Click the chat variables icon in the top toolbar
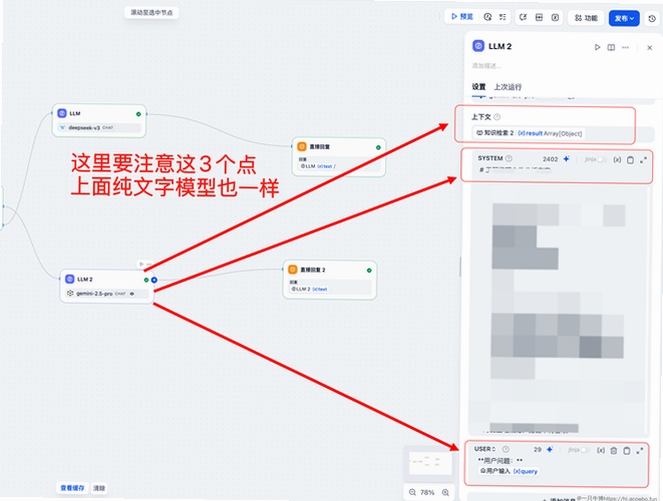Viewport: 663px width, 501px height. point(539,17)
